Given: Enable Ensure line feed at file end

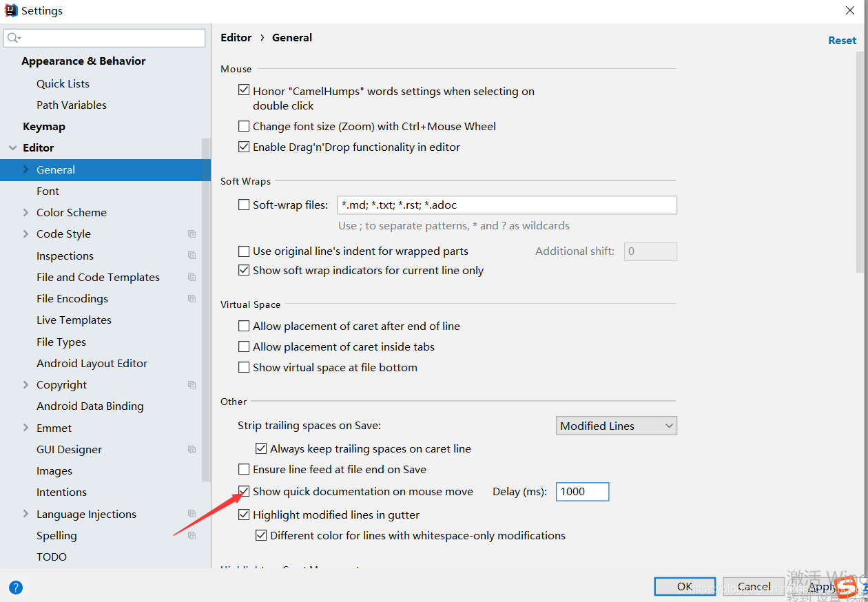Looking at the screenshot, I should click(x=244, y=469).
